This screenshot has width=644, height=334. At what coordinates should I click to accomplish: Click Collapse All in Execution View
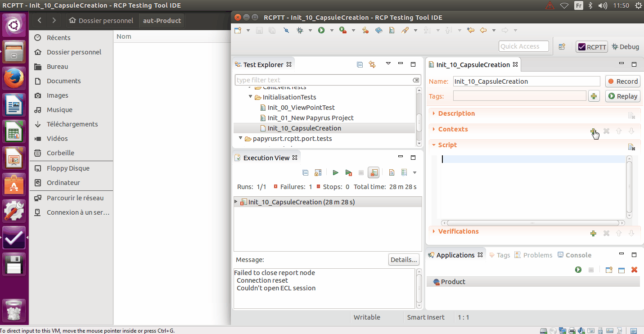pos(306,172)
